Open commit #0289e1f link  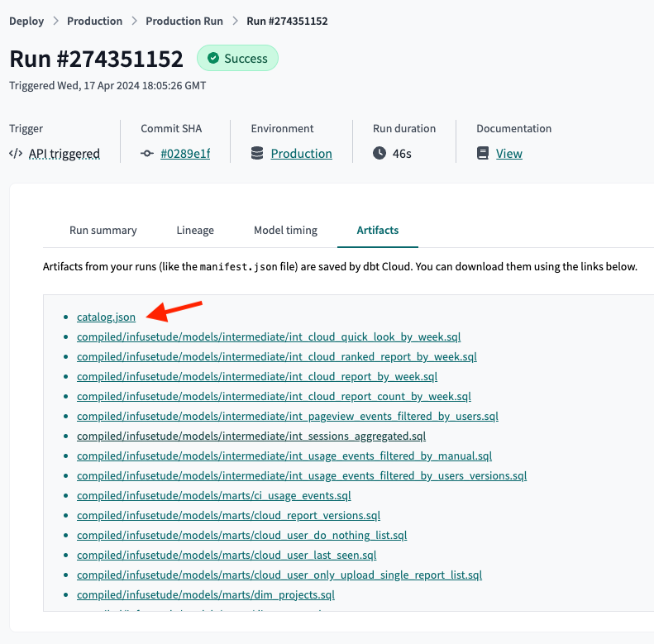point(184,154)
